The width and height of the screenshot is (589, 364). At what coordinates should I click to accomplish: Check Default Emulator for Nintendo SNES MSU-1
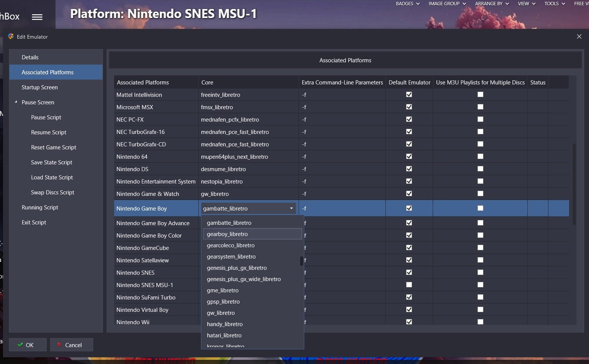coord(409,285)
